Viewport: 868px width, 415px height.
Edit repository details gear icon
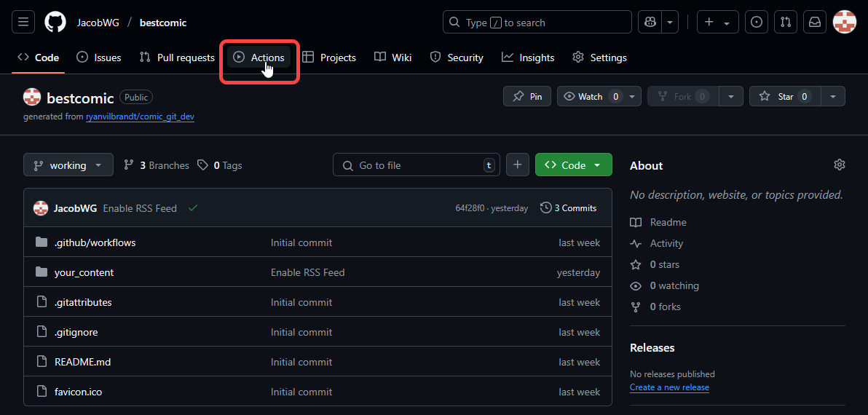click(x=839, y=165)
